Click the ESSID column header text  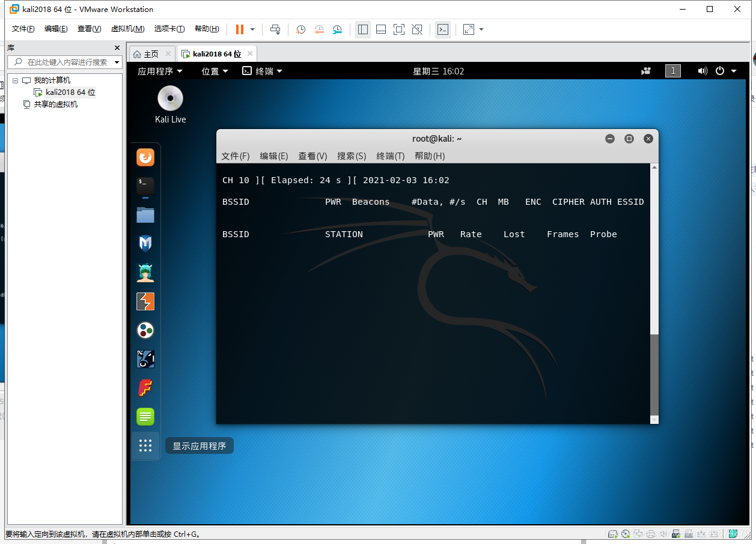tap(630, 202)
